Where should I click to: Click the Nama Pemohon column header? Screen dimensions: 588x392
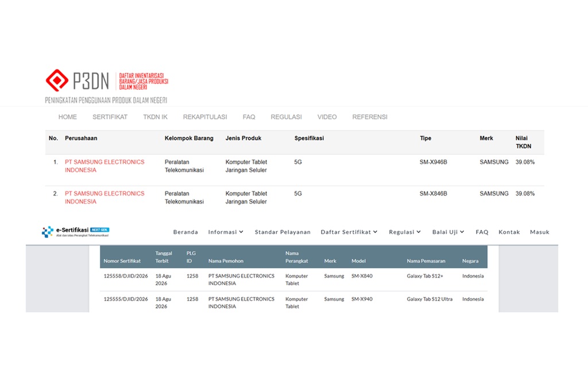tap(226, 261)
